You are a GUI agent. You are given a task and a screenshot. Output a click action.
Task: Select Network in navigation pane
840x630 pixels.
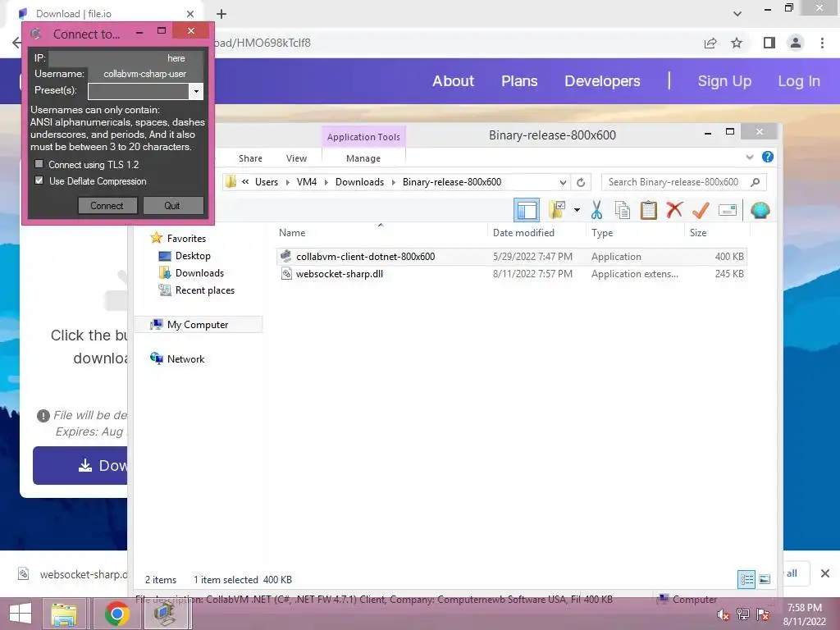pos(185,359)
